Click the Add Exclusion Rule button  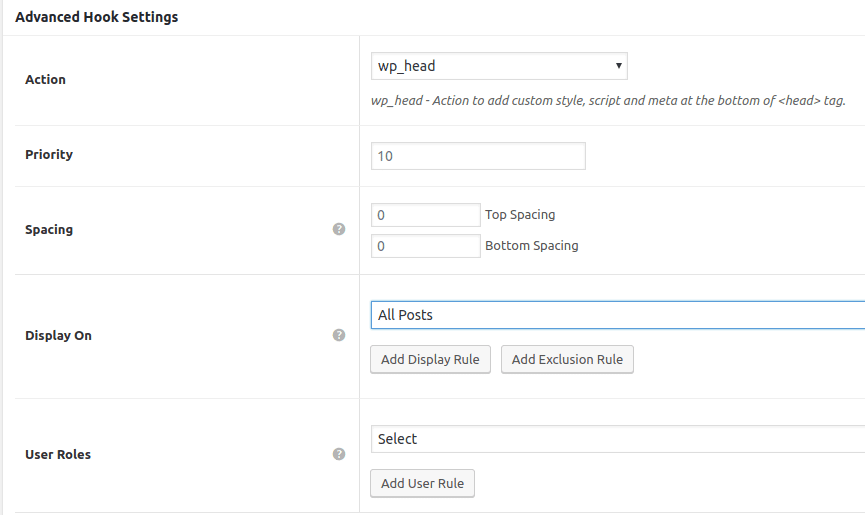point(567,360)
